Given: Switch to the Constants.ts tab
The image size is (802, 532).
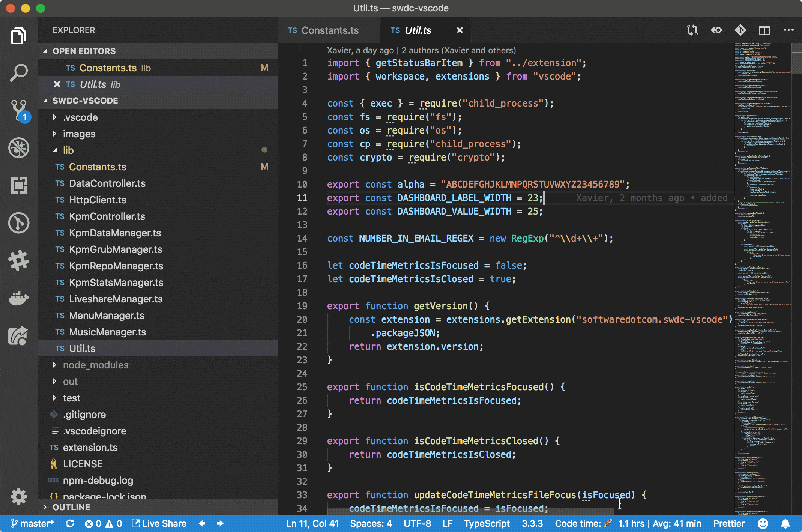Looking at the screenshot, I should [329, 30].
